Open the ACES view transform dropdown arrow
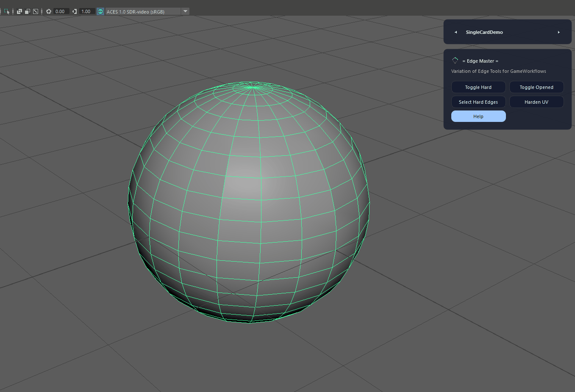575x392 pixels. [185, 11]
